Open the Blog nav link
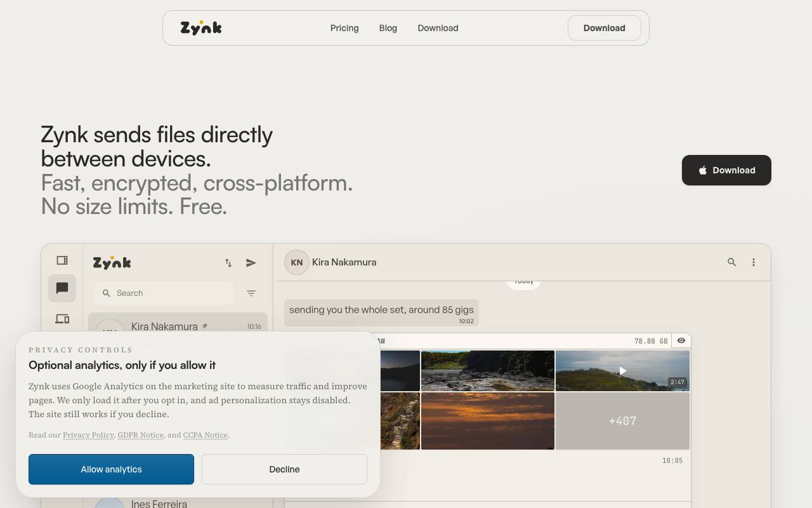 click(388, 28)
